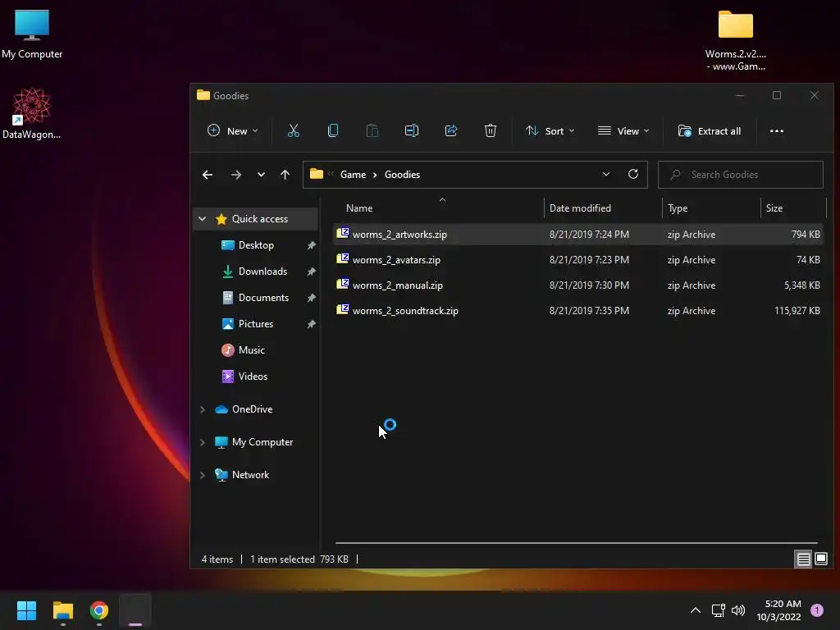
Task: Open Google Chrome from the taskbar
Action: coord(99,610)
